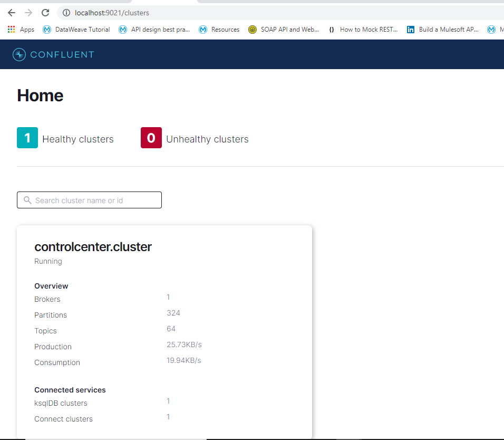Click the Running status text
Viewport: 504px width, 440px height.
48,261
